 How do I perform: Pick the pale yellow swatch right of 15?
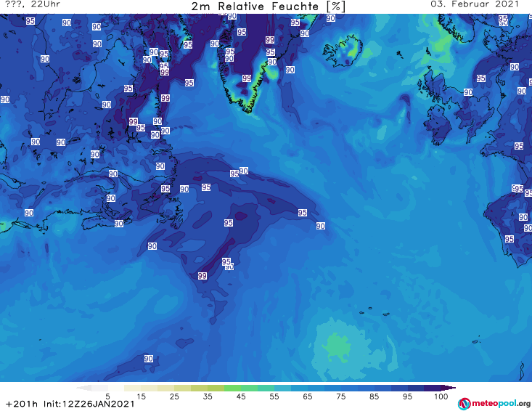[150, 388]
